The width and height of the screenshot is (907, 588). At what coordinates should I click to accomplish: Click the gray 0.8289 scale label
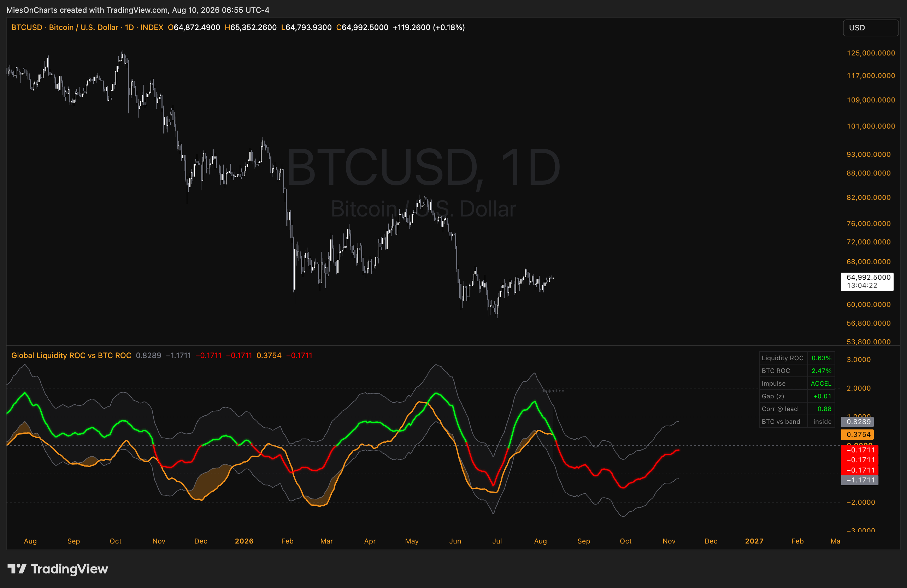tap(858, 422)
